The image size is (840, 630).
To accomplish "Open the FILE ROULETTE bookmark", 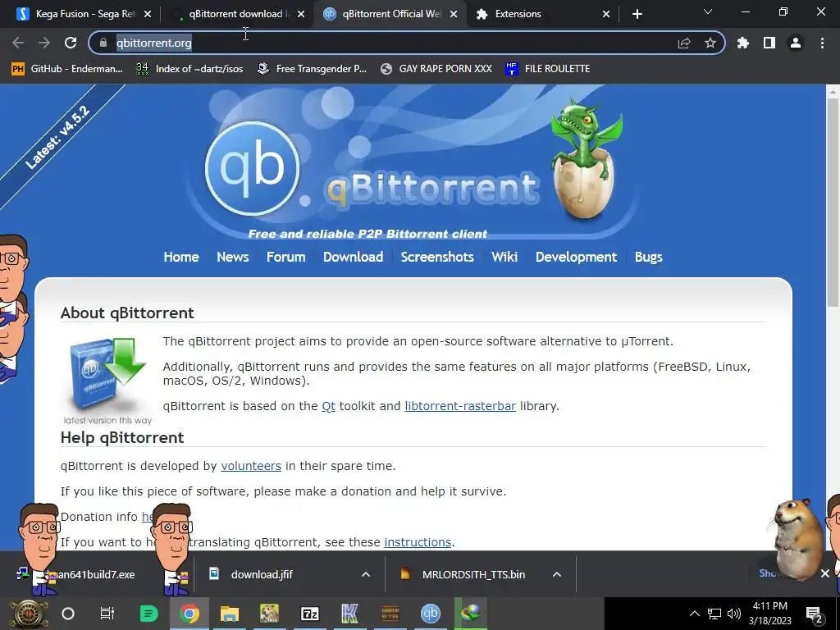I will coord(547,69).
